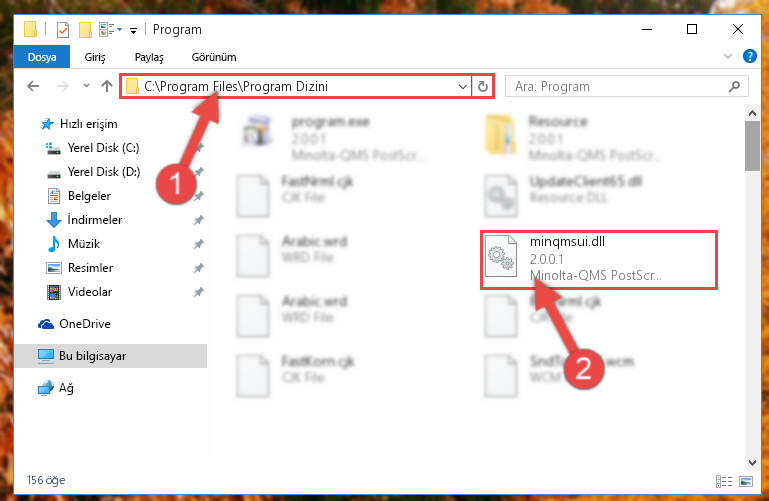Open recent locations dropdown arrow

[86, 86]
